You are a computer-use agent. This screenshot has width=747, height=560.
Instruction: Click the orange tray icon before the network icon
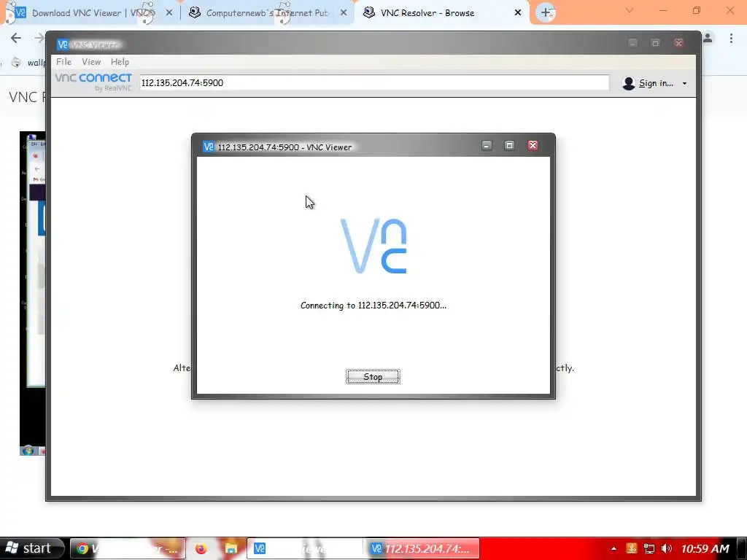(632, 548)
